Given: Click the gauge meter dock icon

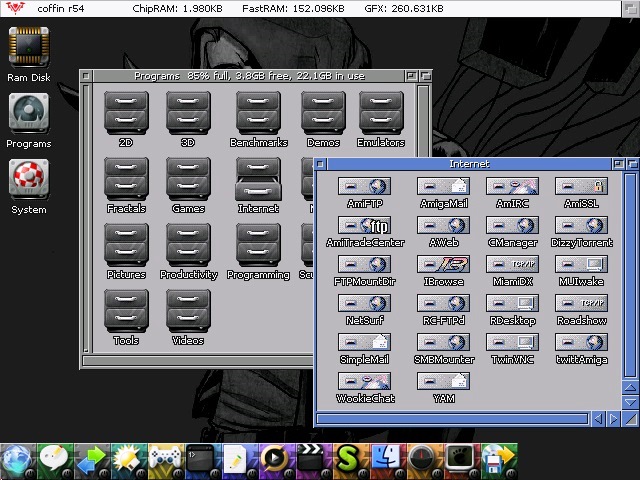Looking at the screenshot, I should [425, 461].
